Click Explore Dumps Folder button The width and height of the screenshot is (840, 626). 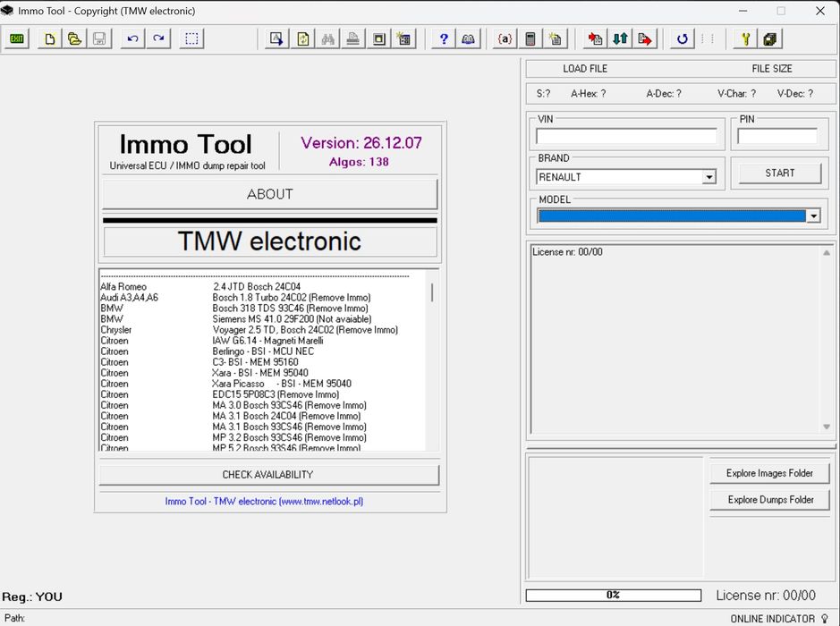coord(770,499)
